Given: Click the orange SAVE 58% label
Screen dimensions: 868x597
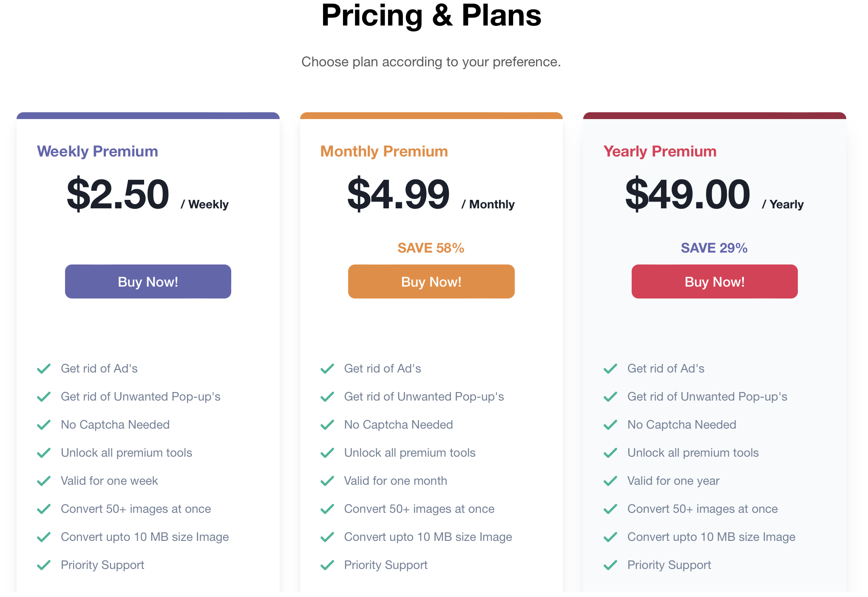Looking at the screenshot, I should coord(431,248).
